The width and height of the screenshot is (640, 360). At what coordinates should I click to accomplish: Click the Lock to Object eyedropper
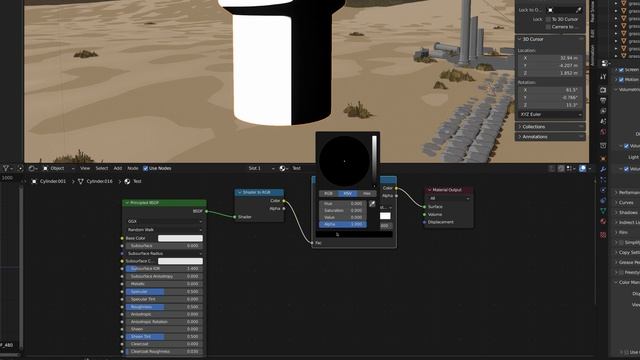[x=578, y=10]
